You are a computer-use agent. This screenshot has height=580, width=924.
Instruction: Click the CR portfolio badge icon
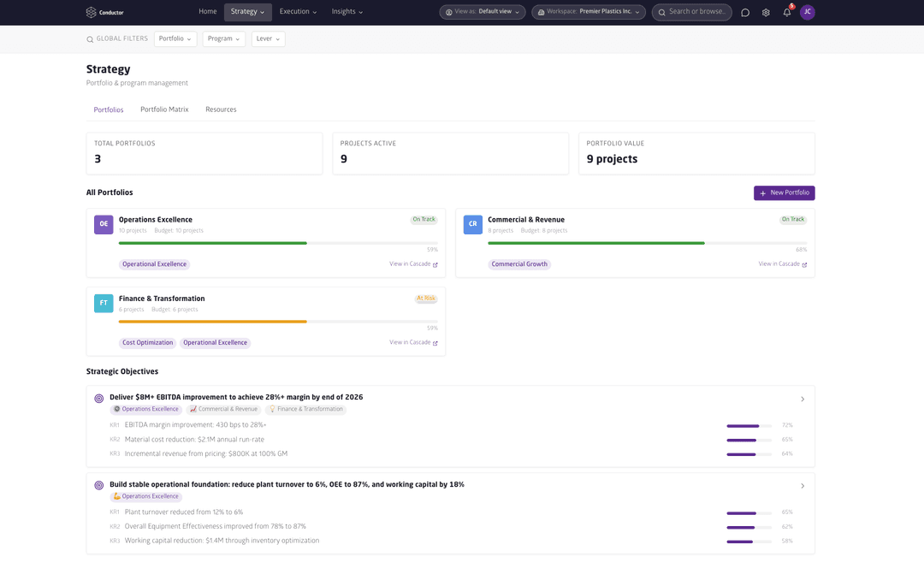[x=472, y=225]
